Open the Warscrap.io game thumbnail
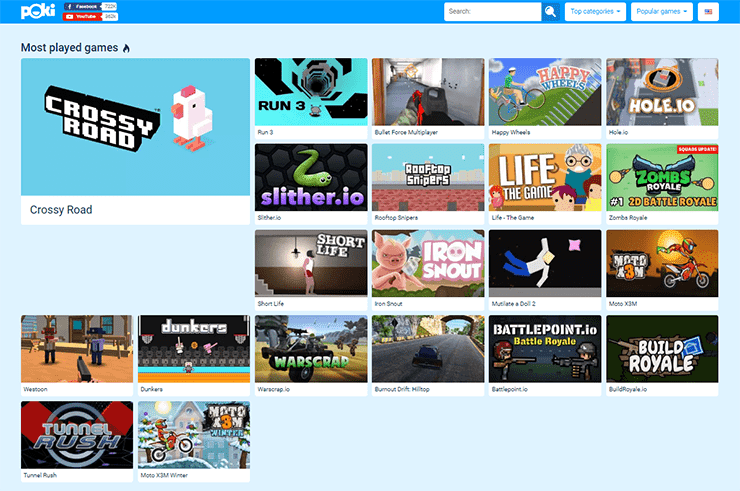Image resolution: width=740 pixels, height=491 pixels. point(311,349)
